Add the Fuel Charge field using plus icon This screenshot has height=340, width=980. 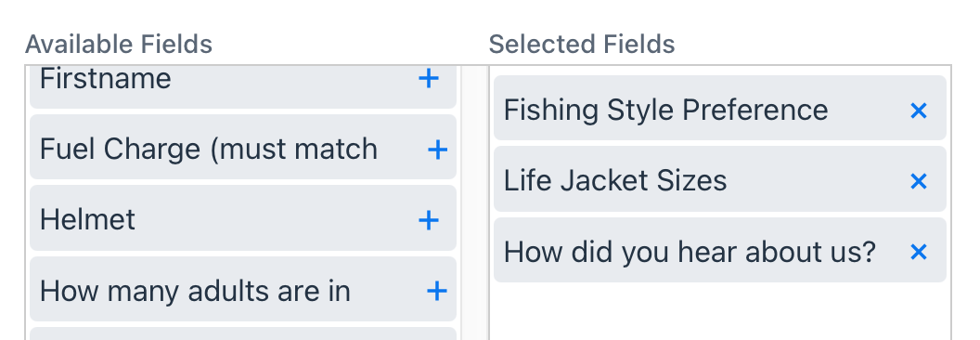click(x=437, y=150)
